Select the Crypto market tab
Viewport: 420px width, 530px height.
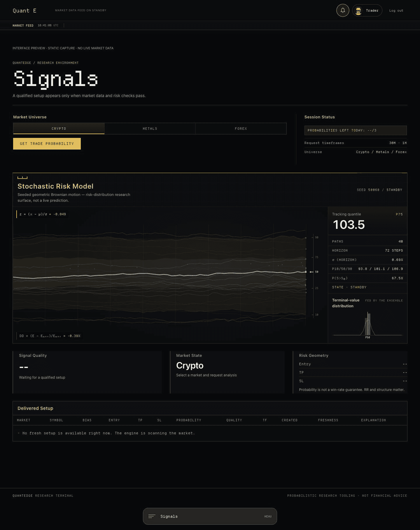[59, 129]
